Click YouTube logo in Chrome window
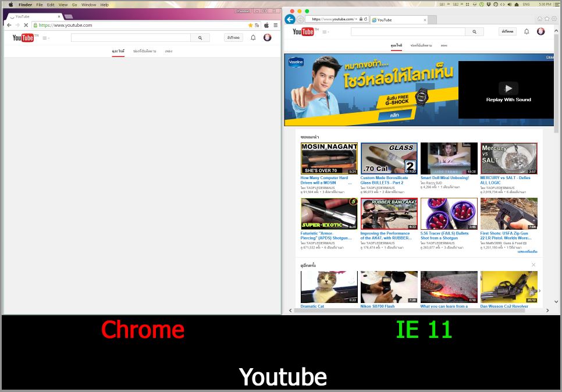The height and width of the screenshot is (392, 562). 23,38
